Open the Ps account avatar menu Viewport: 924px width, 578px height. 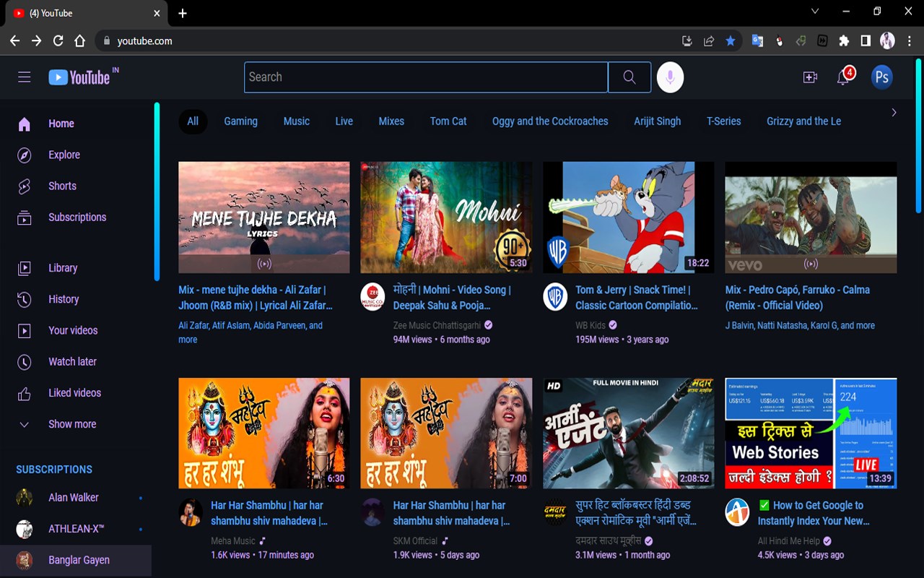881,77
